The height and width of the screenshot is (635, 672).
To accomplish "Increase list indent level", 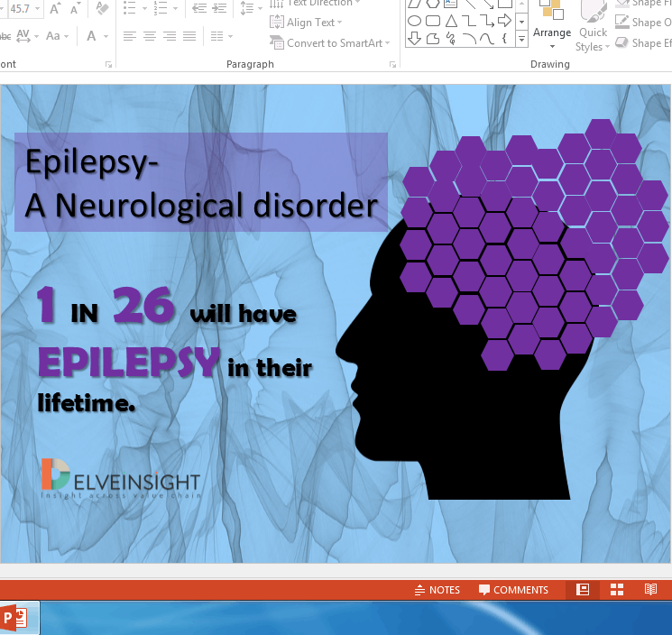I will 219,8.
